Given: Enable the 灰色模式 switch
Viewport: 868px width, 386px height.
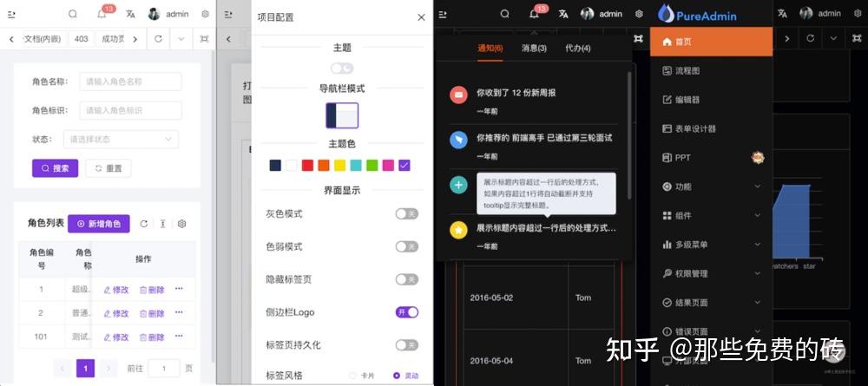Looking at the screenshot, I should click(407, 214).
